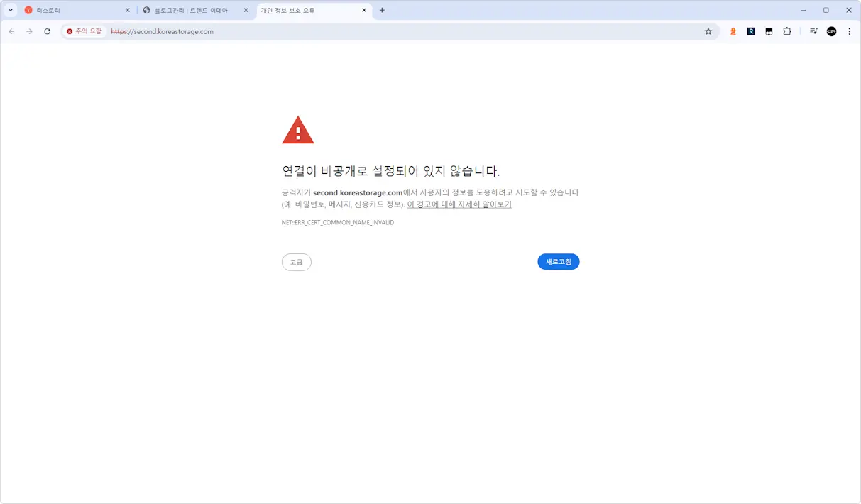
Task: Open the orange AdGuard extension icon
Action: click(733, 31)
